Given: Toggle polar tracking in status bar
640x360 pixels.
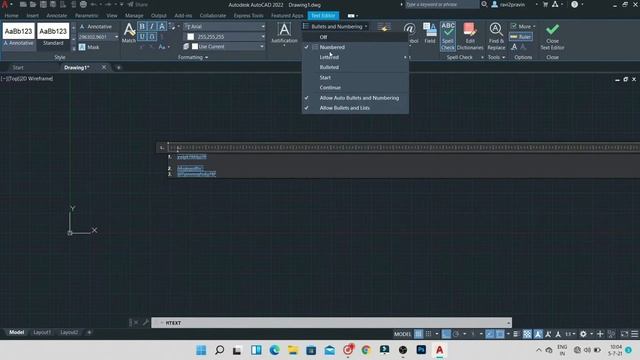Looking at the screenshot, I should (456, 334).
